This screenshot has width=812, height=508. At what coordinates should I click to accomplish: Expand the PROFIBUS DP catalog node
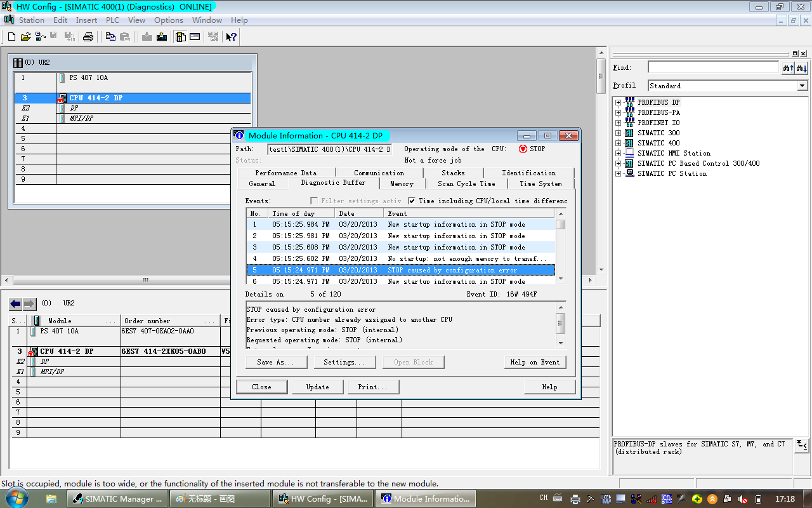[x=618, y=102]
